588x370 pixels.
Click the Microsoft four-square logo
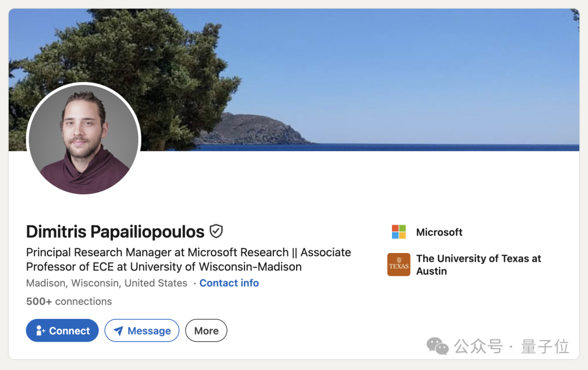click(399, 232)
